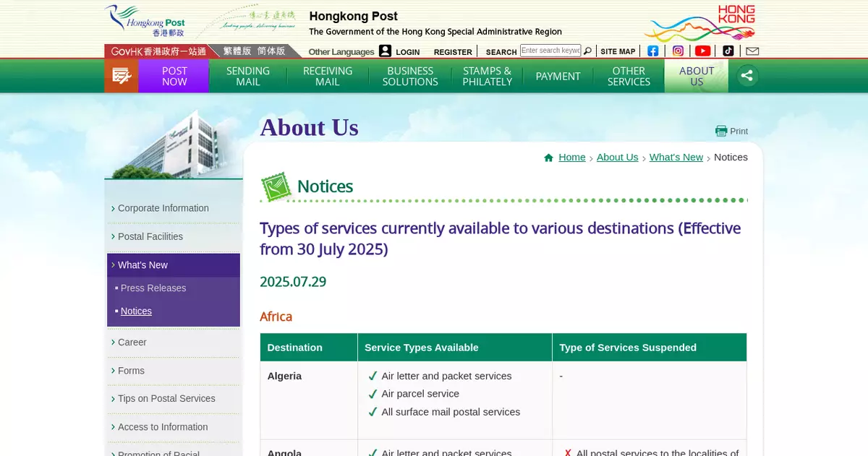Open Other Languages dropdown
Screen dimensions: 868x456
pos(341,52)
